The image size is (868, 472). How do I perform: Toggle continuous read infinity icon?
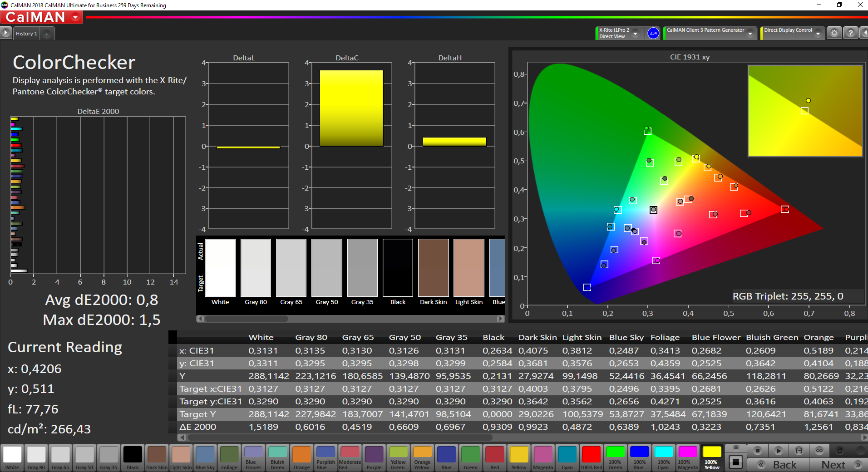click(819, 451)
